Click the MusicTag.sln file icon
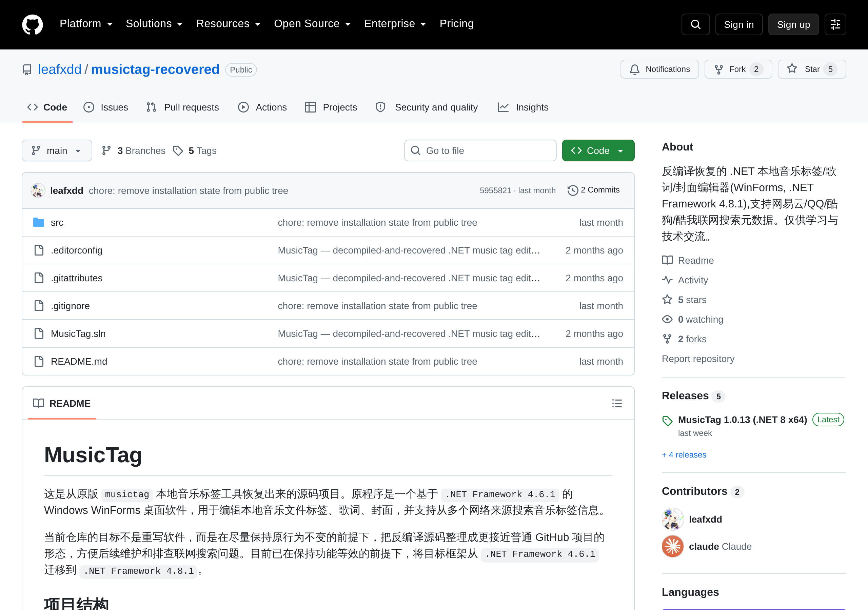The height and width of the screenshot is (610, 868). 39,334
